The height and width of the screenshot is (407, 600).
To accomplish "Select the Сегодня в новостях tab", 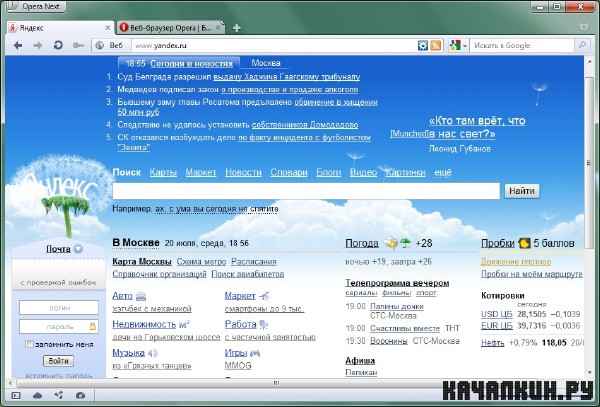I will click(x=179, y=63).
